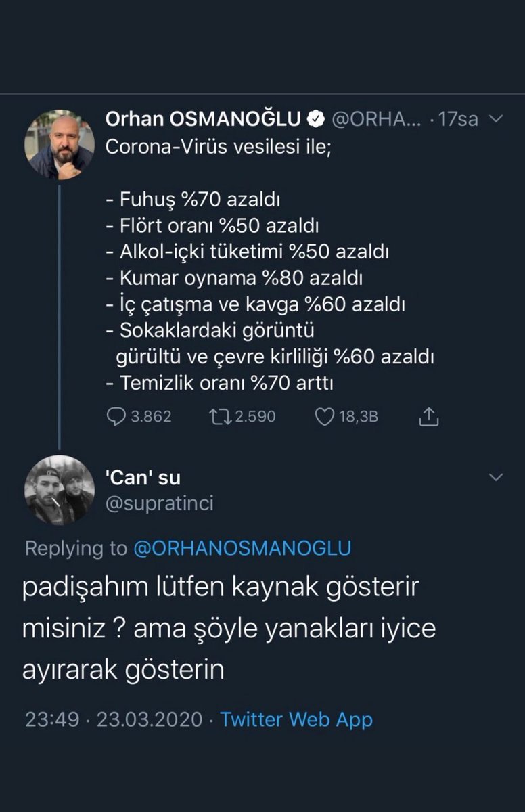Click the 23:49 · 23.03.2020 timestamp
Viewport: 525px width, 812px height.
click(114, 719)
